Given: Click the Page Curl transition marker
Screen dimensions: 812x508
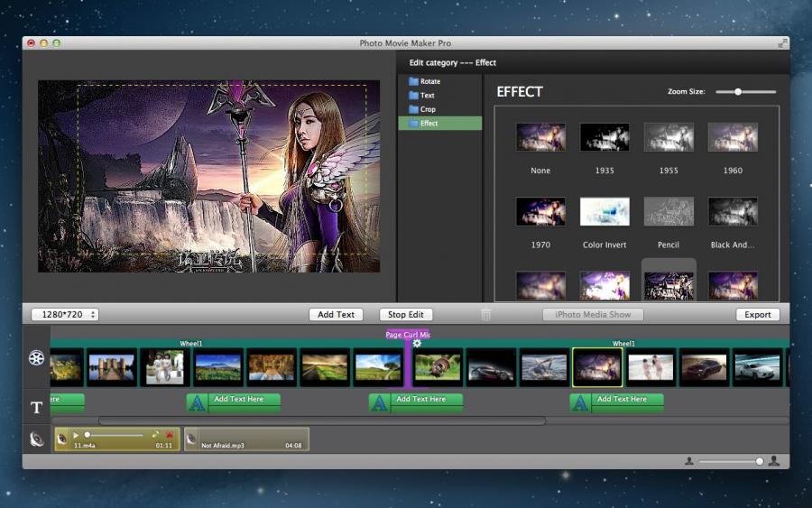Looking at the screenshot, I should [408, 335].
